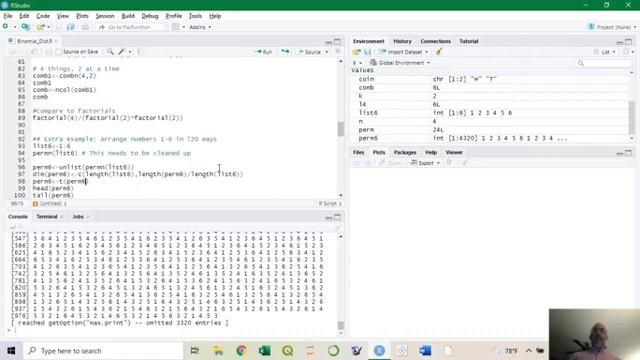
Task: Click the Run button in editor
Action: 264,52
